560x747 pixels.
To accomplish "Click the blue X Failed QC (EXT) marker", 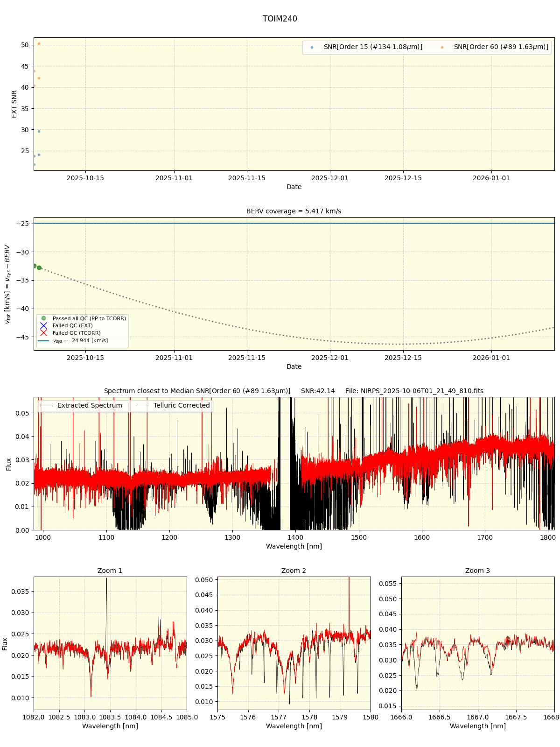I will coord(43,325).
